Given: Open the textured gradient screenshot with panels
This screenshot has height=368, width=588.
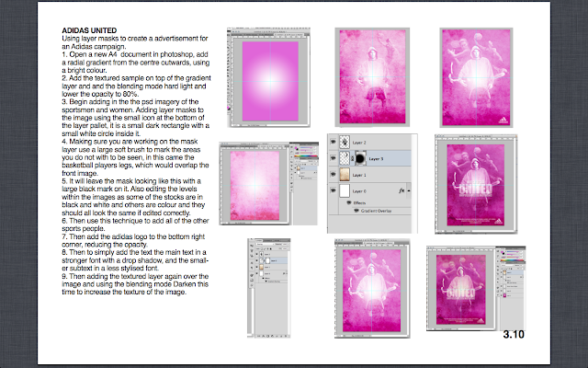Looking at the screenshot, I should [x=268, y=184].
